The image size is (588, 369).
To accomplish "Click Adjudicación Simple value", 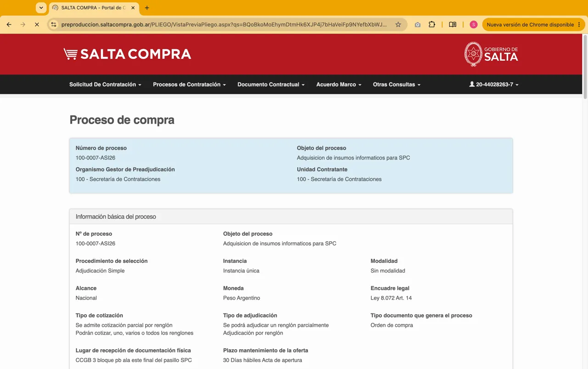I will [x=100, y=271].
